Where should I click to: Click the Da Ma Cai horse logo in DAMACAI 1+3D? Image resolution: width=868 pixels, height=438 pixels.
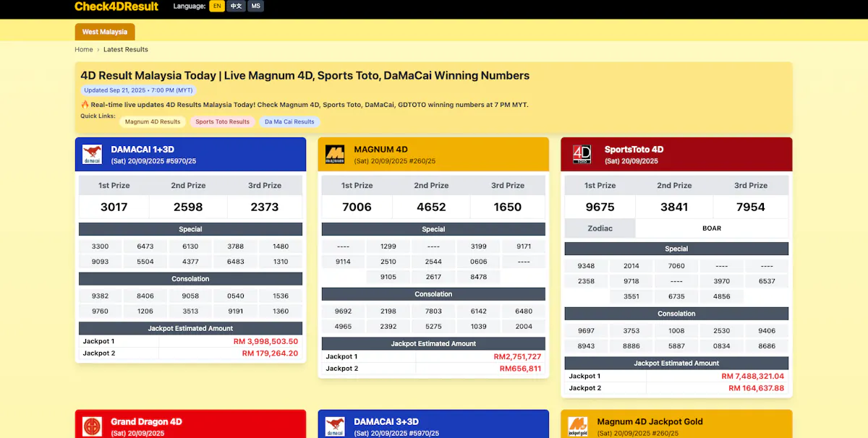click(92, 154)
